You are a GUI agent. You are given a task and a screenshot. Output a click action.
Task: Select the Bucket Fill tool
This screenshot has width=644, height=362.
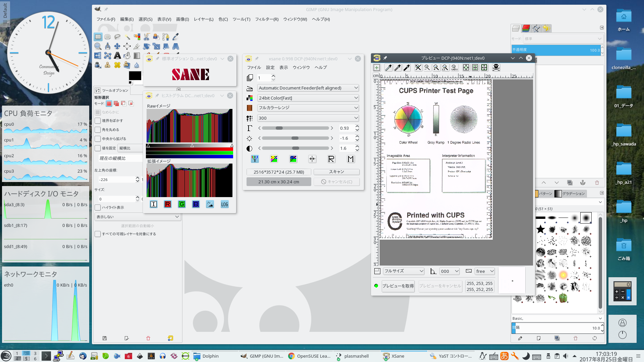point(127,56)
